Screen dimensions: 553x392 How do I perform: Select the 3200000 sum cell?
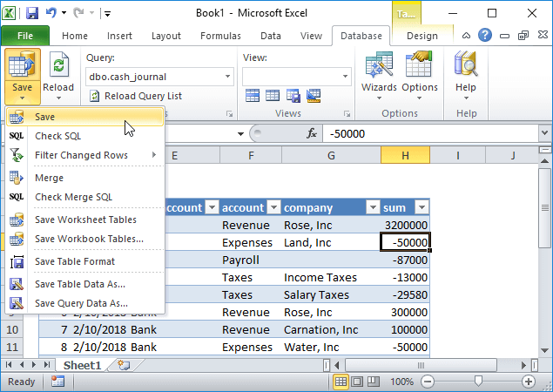405,225
